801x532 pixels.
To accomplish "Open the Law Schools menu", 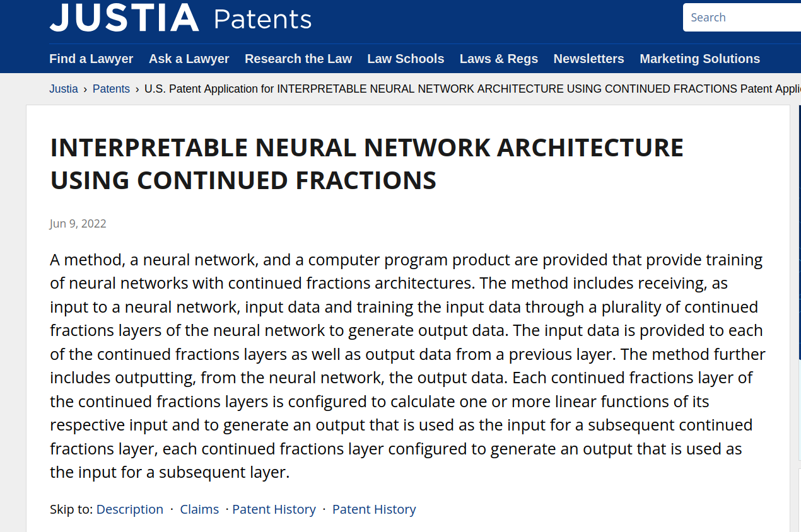I will tap(406, 59).
